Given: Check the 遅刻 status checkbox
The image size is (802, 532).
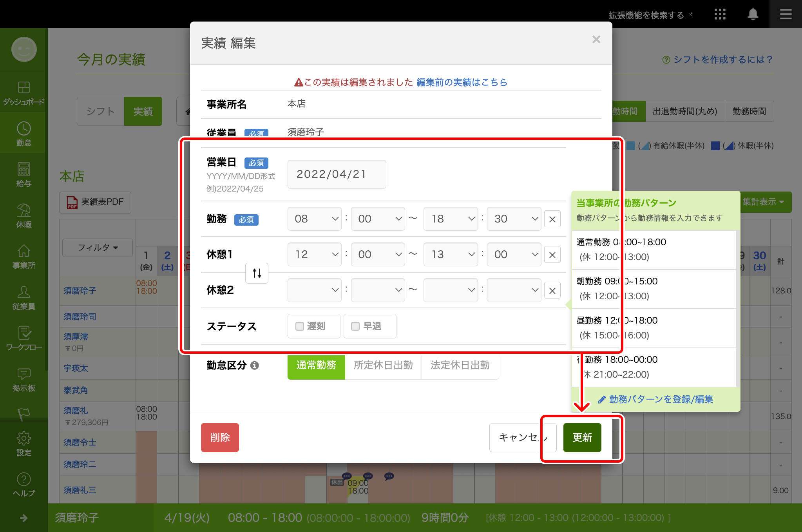Looking at the screenshot, I should 299,326.
